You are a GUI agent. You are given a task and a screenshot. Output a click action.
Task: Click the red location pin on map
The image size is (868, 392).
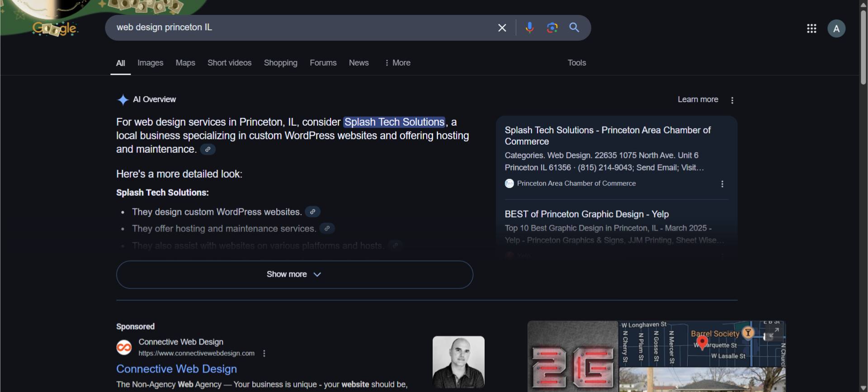tap(702, 342)
